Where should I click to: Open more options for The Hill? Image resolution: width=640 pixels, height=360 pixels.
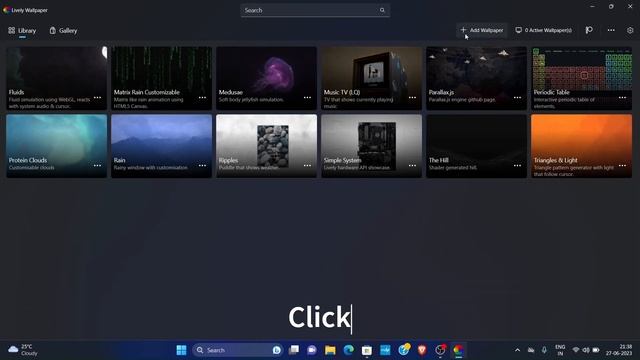coord(518,166)
